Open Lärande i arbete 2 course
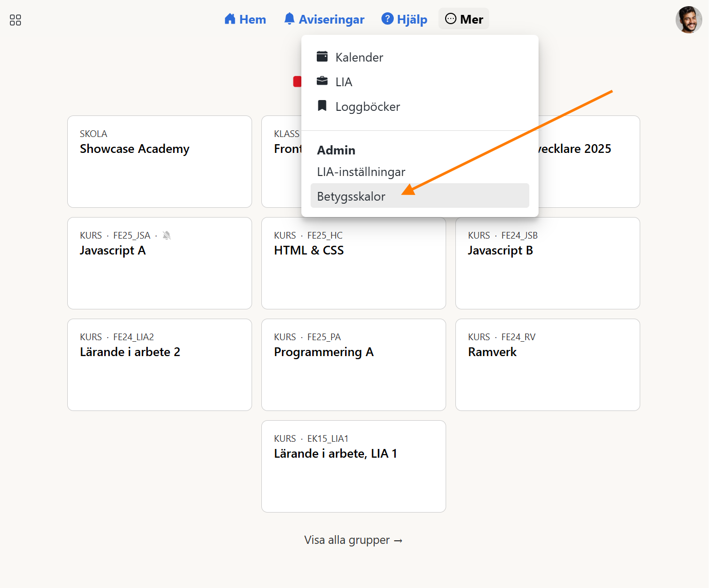The image size is (709, 588). click(160, 365)
